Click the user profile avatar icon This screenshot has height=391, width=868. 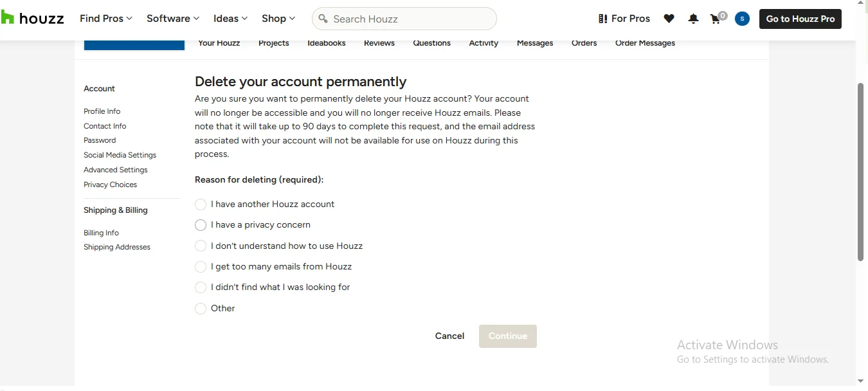[x=742, y=19]
